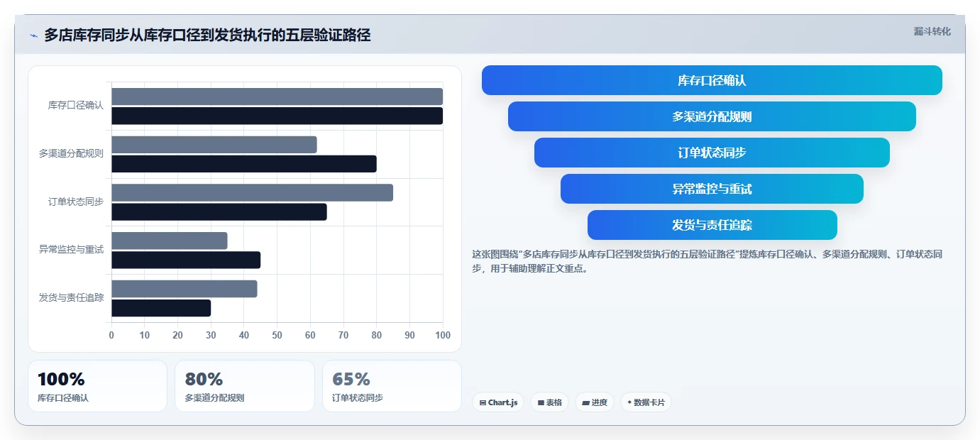The height and width of the screenshot is (440, 980).
Task: Select the 数据卡片 chip
Action: coord(646,402)
